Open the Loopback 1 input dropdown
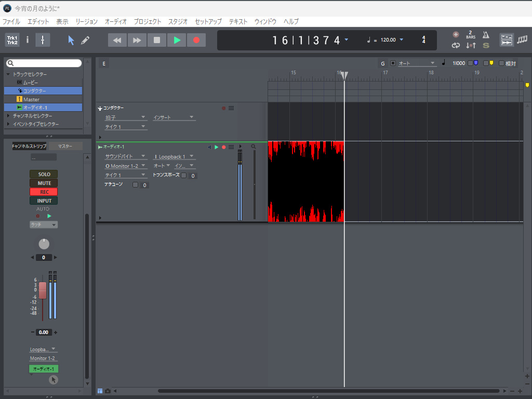532x399 pixels. pos(174,156)
